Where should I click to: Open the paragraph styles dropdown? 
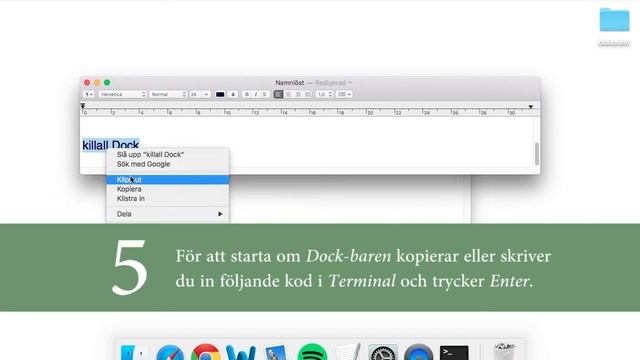coord(89,94)
